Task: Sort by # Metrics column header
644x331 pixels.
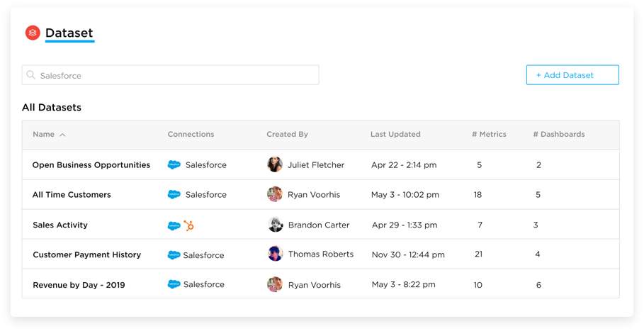Action: [489, 134]
